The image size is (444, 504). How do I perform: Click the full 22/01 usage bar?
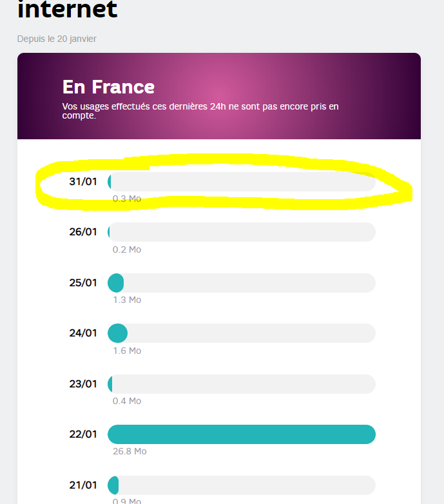tap(242, 434)
